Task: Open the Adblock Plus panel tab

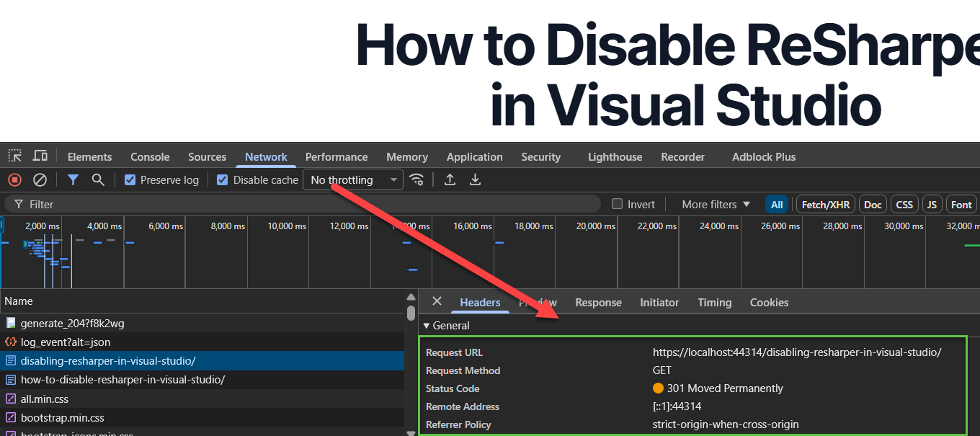Action: (x=764, y=156)
